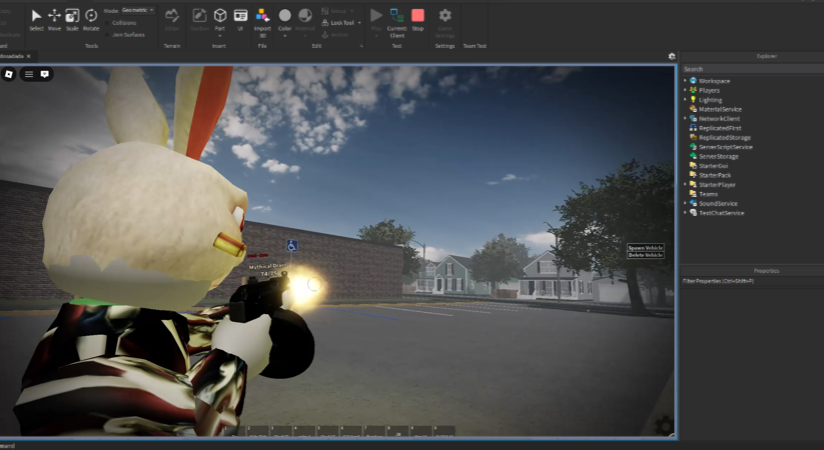
Task: Close the open place document tab
Action: [29, 56]
